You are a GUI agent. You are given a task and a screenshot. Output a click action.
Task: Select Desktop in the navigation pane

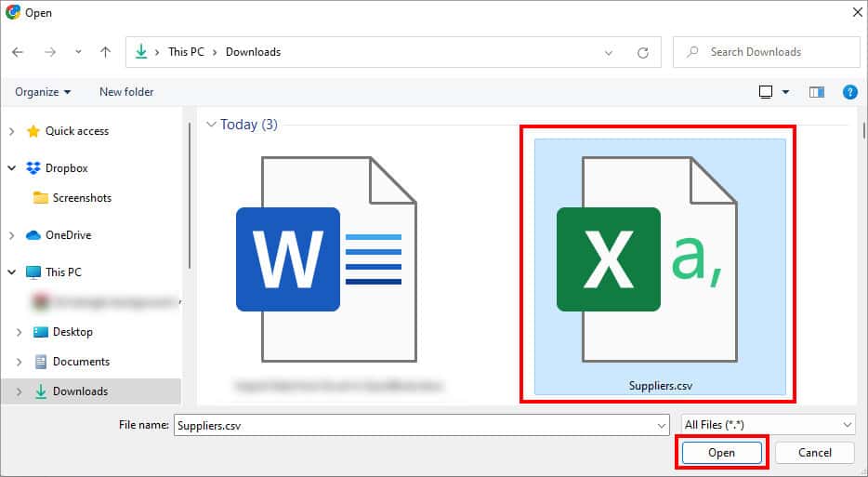click(72, 332)
